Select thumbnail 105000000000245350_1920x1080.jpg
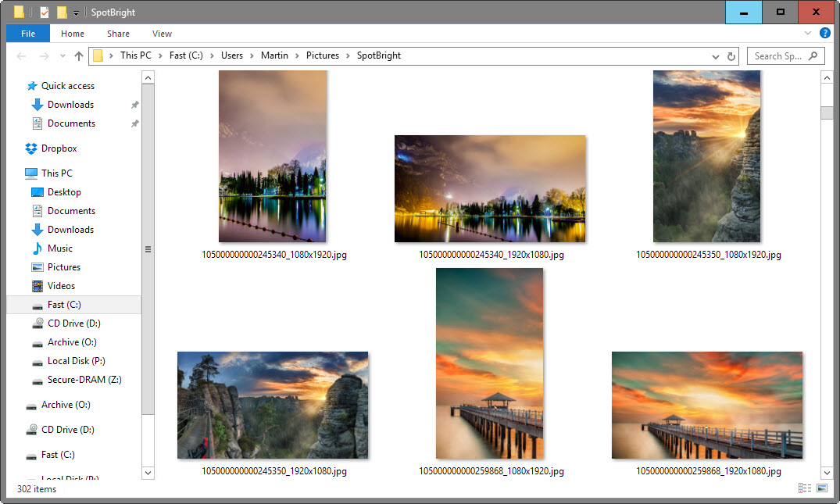The height and width of the screenshot is (504, 840). [x=273, y=405]
